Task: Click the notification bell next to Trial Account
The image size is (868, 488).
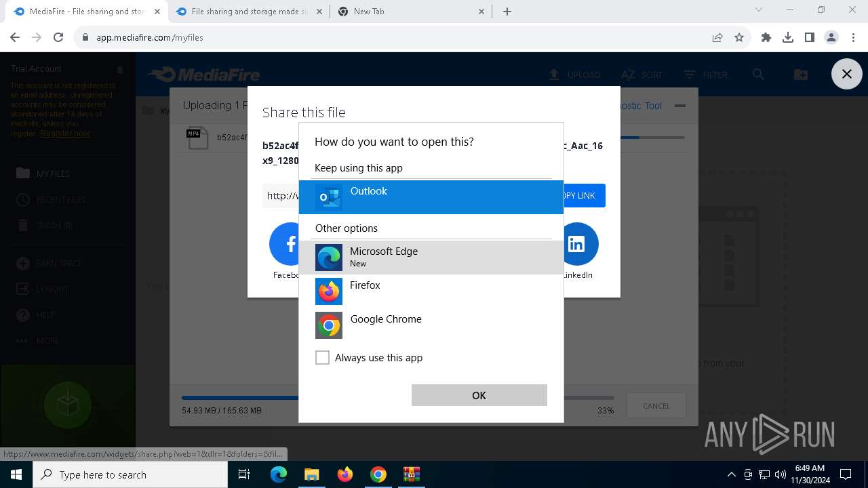Action: point(120,69)
